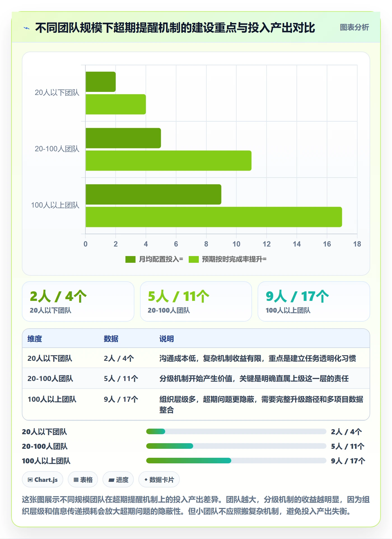
Task: Click the chart title about 超期提醒机制
Action: tap(175, 28)
